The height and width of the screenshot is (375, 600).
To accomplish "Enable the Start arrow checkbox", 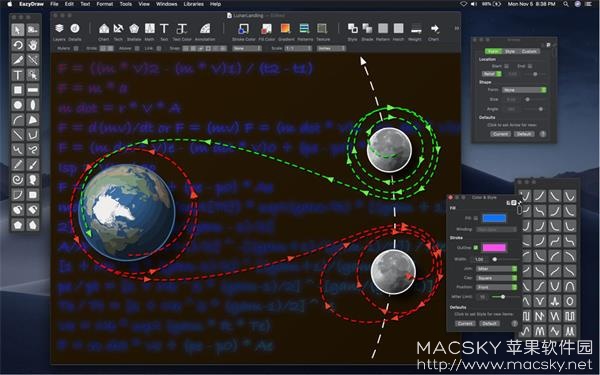I will (x=506, y=66).
